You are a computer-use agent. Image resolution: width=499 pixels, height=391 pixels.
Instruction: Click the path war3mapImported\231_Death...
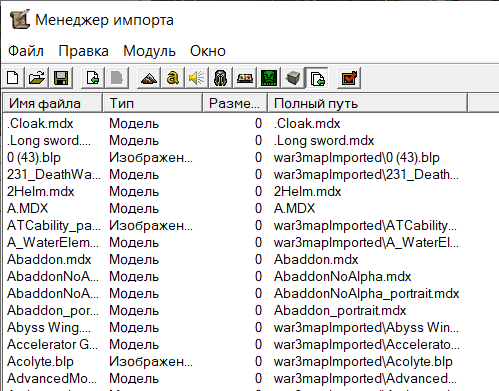(366, 175)
